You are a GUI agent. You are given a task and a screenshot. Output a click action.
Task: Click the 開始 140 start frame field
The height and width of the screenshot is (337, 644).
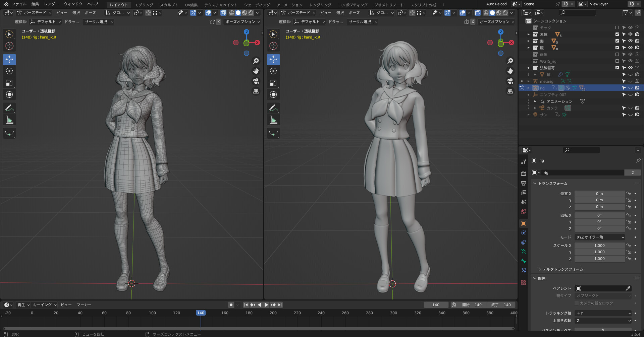point(472,305)
